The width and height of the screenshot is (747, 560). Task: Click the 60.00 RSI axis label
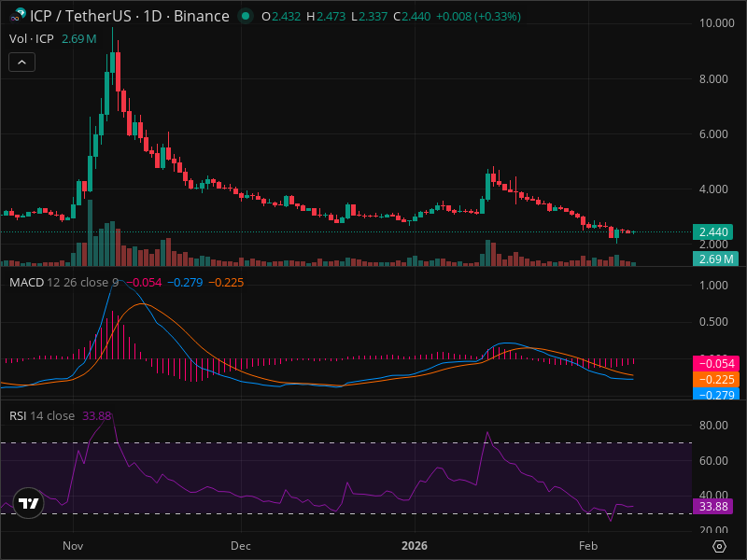pos(713,461)
